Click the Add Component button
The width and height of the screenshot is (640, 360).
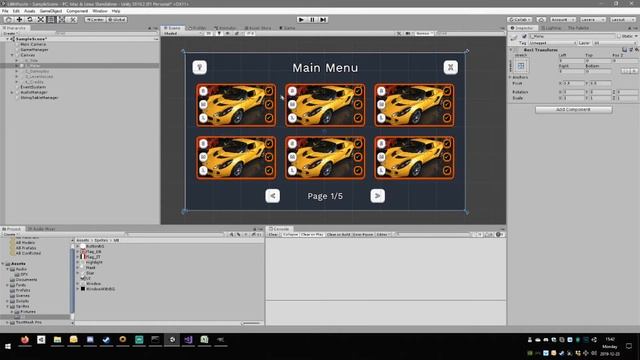(x=573, y=109)
